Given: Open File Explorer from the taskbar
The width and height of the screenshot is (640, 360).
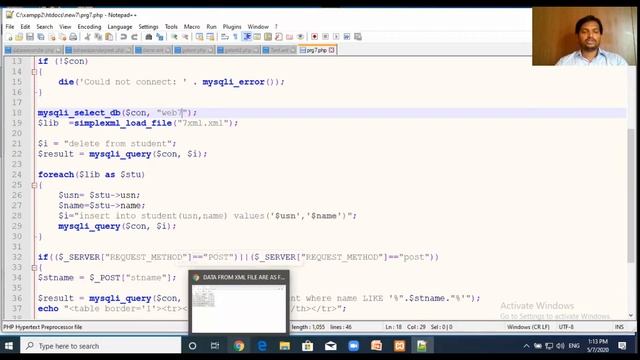Looking at the screenshot, I should click(284, 346).
